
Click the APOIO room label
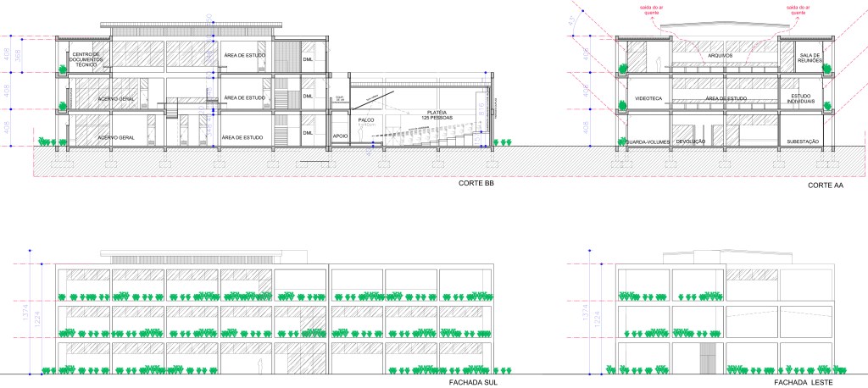tap(341, 135)
